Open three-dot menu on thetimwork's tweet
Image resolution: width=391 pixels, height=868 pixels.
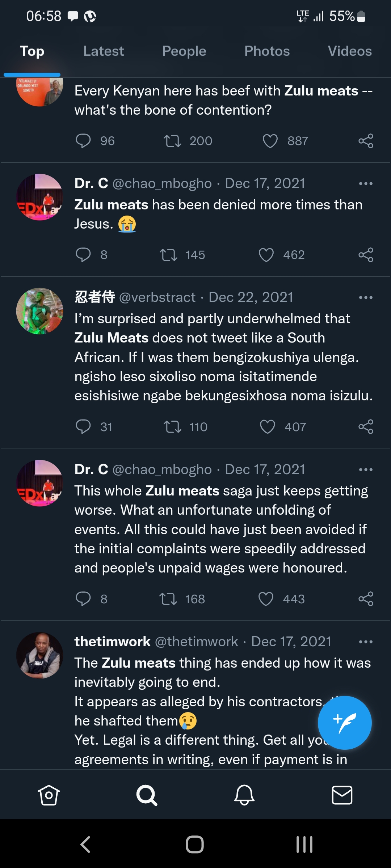(366, 642)
